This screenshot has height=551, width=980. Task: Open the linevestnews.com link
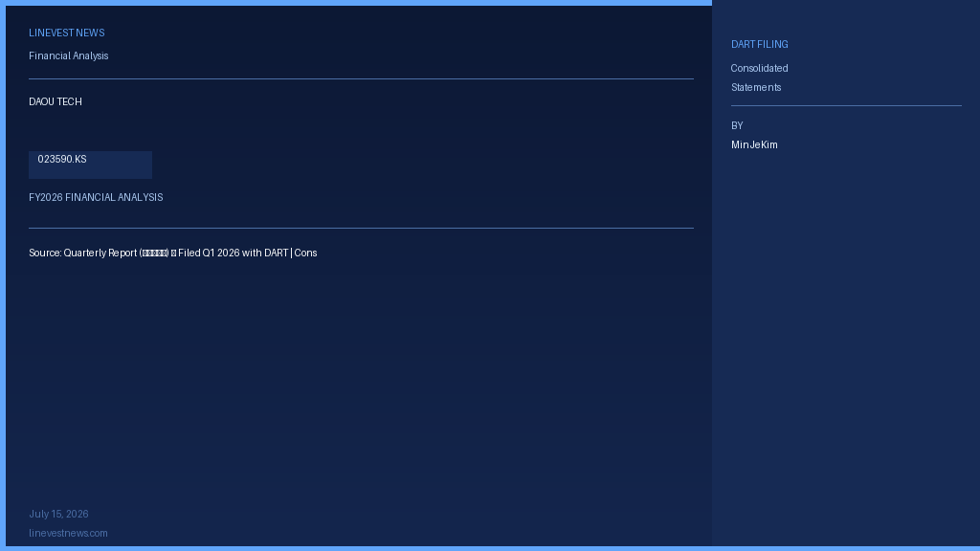[x=68, y=533]
